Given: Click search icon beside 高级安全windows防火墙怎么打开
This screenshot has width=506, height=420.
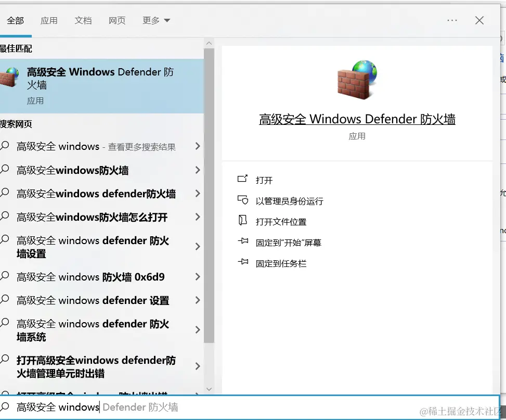Looking at the screenshot, I should click(5, 216).
